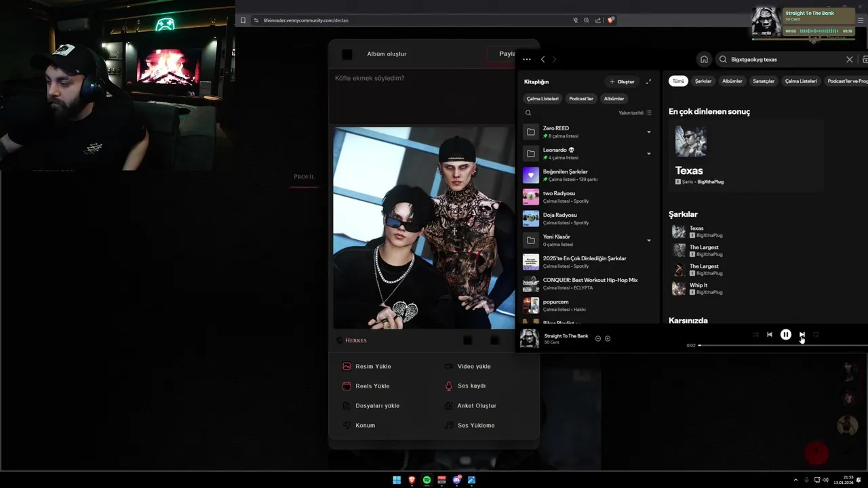Viewport: 868px width, 488px height.
Task: Open popurcem playlist
Action: (587, 305)
